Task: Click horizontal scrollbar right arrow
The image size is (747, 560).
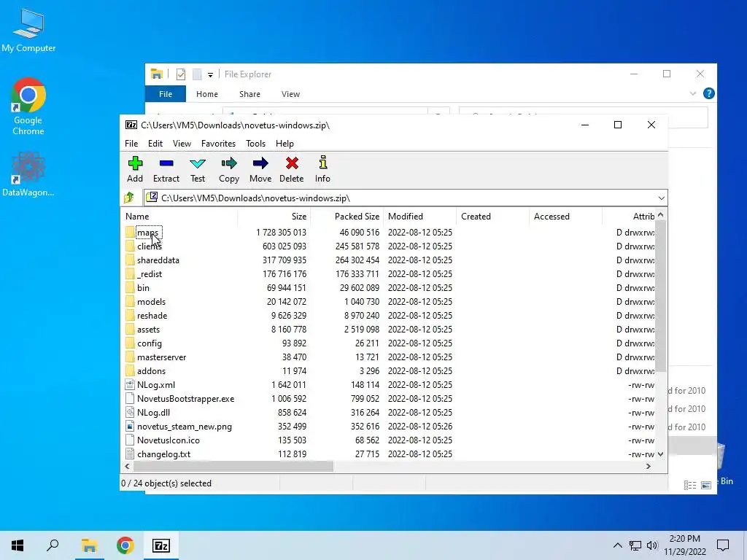Action: tap(649, 467)
